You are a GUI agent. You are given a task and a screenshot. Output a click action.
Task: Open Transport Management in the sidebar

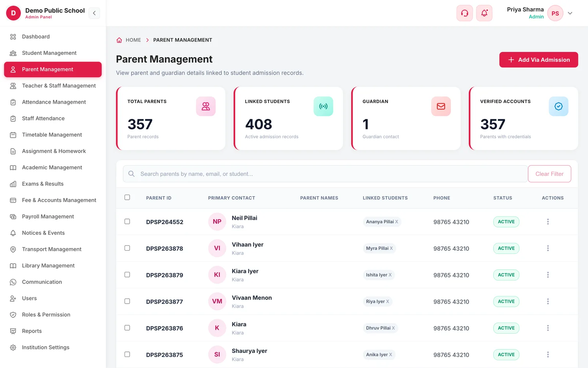[53, 249]
